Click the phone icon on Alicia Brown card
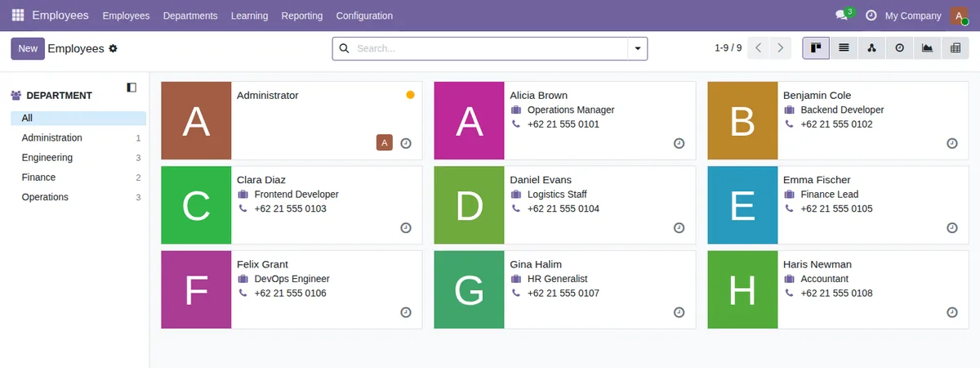This screenshot has height=368, width=980. tap(515, 124)
